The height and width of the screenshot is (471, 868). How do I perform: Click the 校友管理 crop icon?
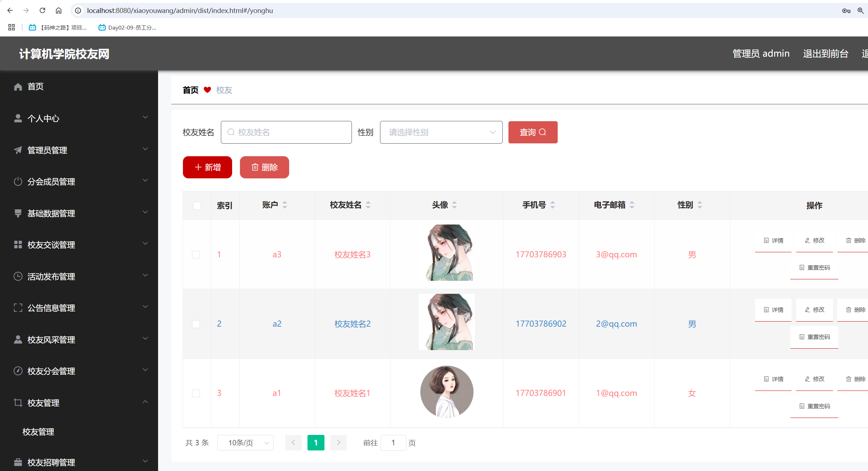[18, 403]
